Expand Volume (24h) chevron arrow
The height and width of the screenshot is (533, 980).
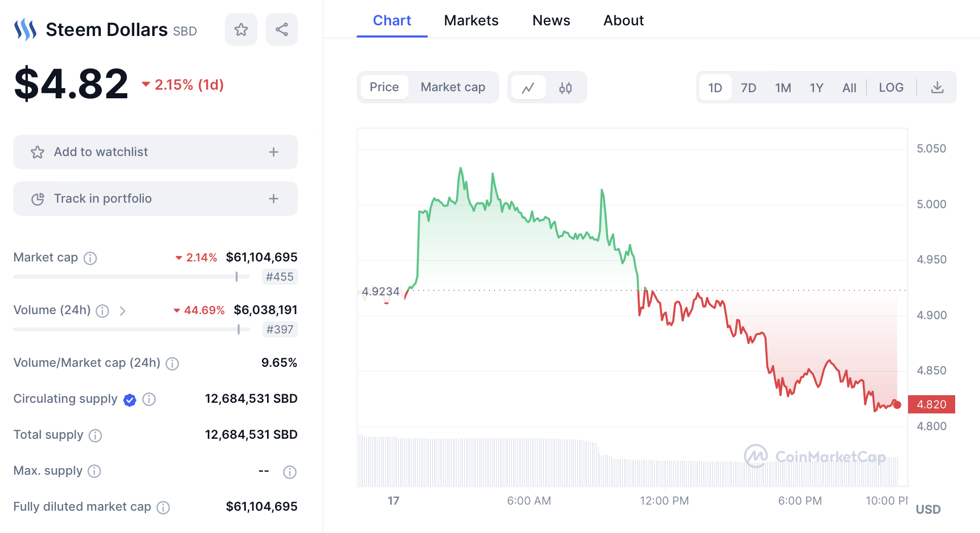(123, 311)
